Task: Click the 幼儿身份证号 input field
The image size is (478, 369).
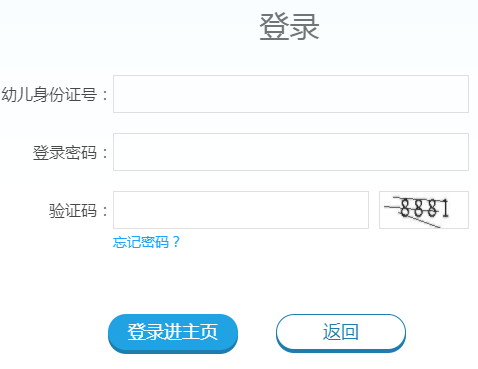Action: 291,94
